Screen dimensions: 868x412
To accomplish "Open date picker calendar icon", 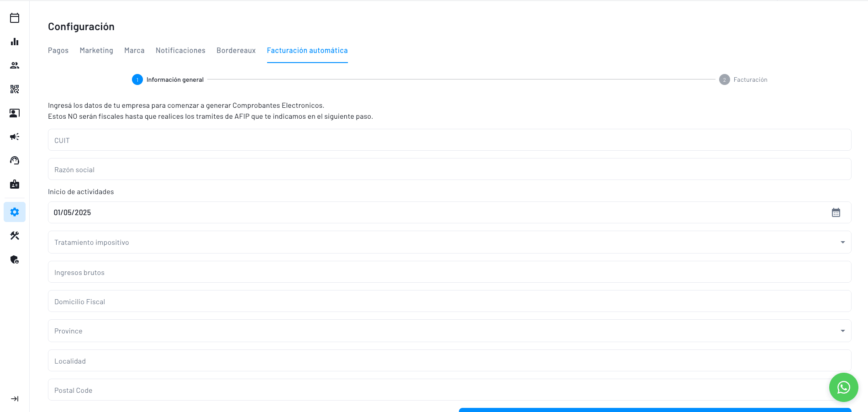I will pyautogui.click(x=836, y=212).
